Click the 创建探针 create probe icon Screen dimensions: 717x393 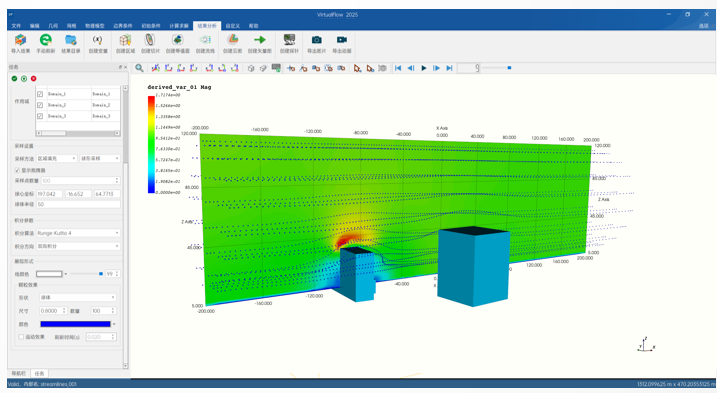[x=289, y=40]
